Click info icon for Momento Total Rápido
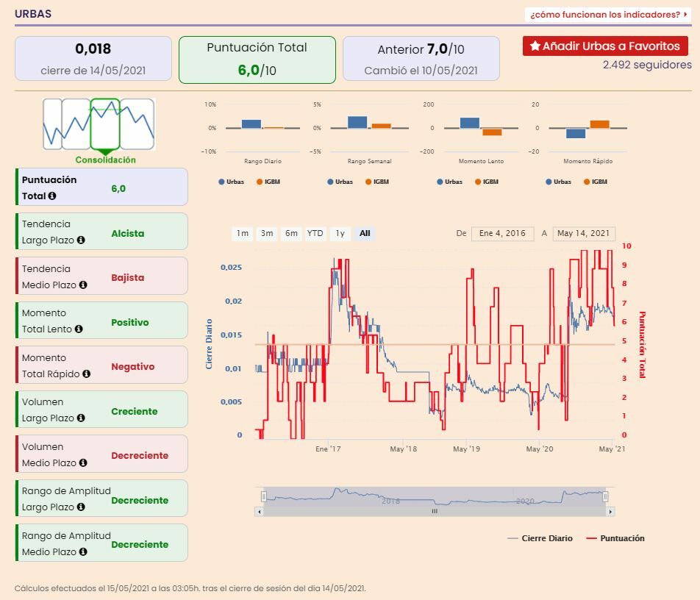This screenshot has width=700, height=600. (86, 374)
